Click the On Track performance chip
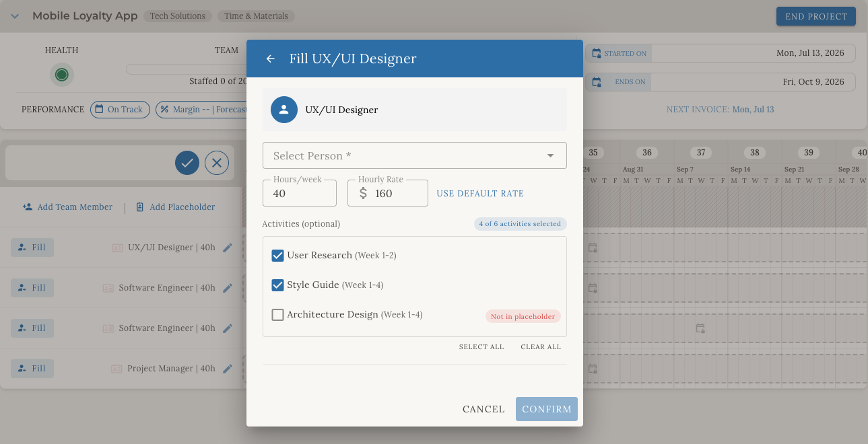This screenshot has width=868, height=444. pyautogui.click(x=120, y=110)
